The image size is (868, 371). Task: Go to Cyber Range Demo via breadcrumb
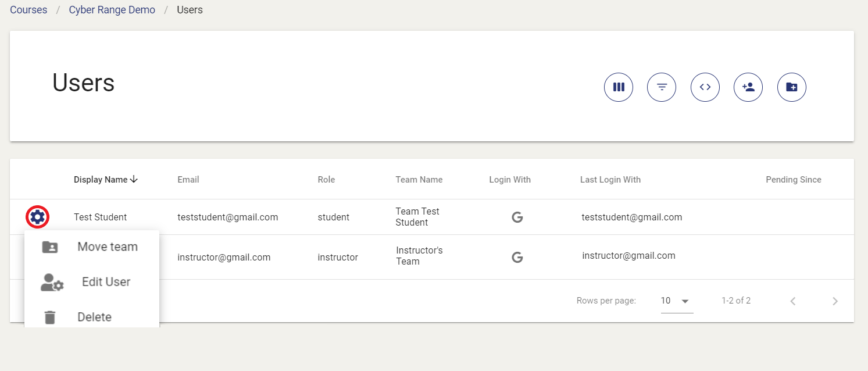[112, 9]
